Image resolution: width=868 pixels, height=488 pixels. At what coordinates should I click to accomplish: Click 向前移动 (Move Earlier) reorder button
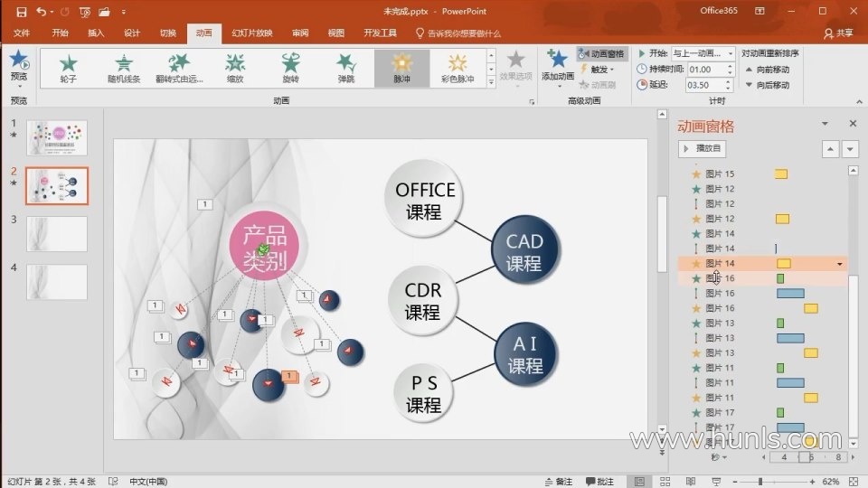[767, 69]
